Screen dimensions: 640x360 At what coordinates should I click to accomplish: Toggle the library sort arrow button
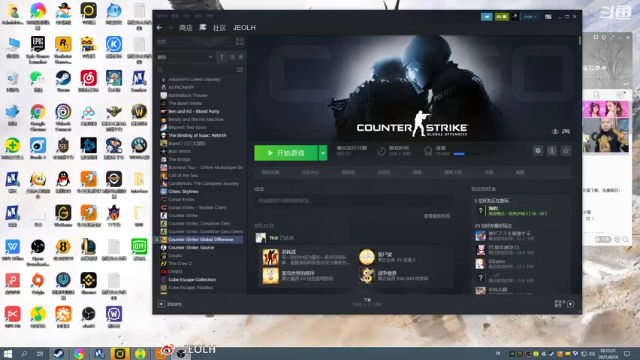[x=221, y=57]
